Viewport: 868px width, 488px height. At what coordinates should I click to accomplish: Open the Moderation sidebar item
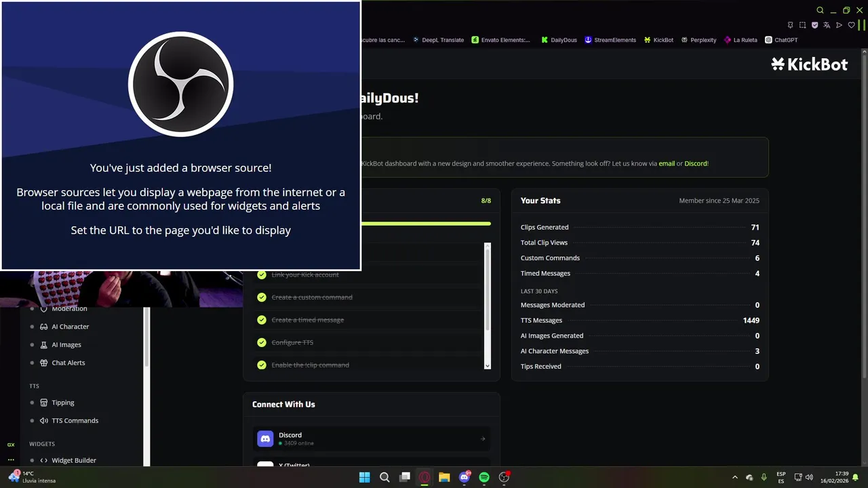coord(69,308)
